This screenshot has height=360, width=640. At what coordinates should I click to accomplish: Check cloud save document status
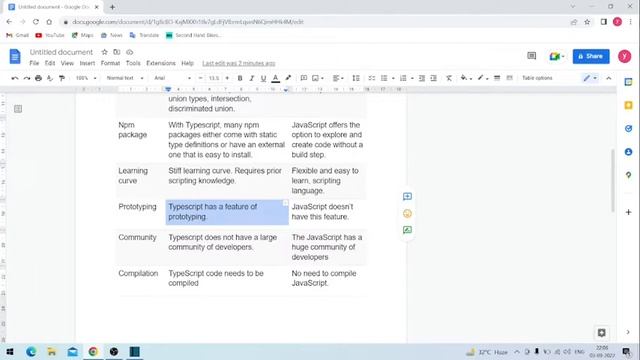(x=129, y=52)
